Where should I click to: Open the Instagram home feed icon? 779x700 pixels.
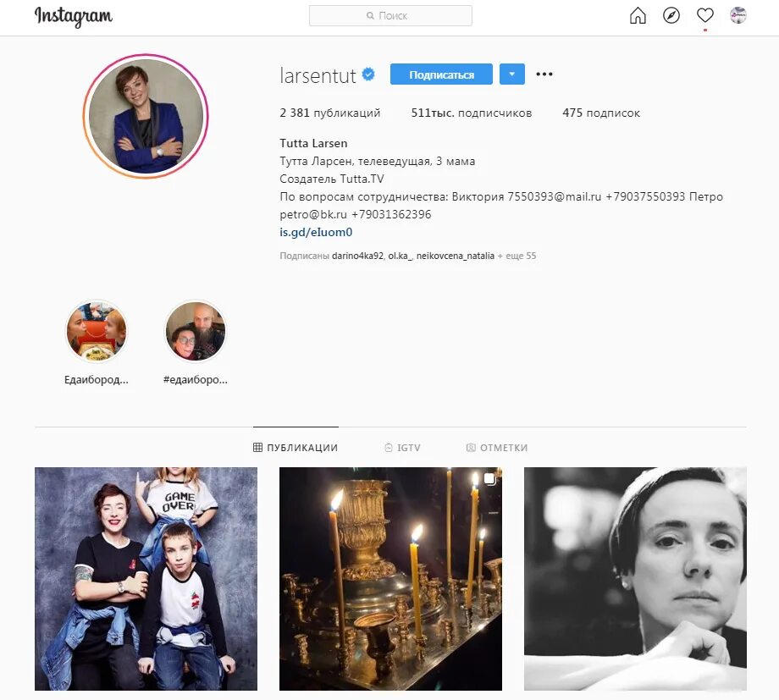point(638,16)
